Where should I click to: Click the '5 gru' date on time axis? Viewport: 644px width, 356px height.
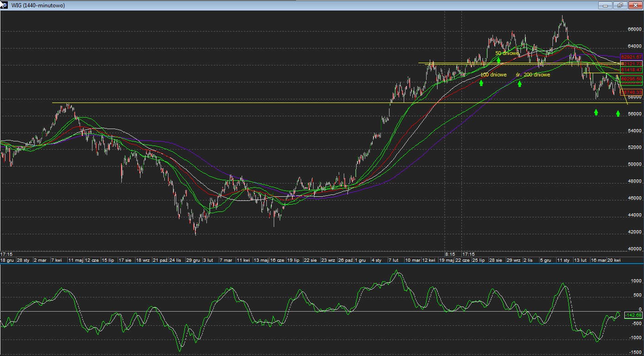point(545,260)
